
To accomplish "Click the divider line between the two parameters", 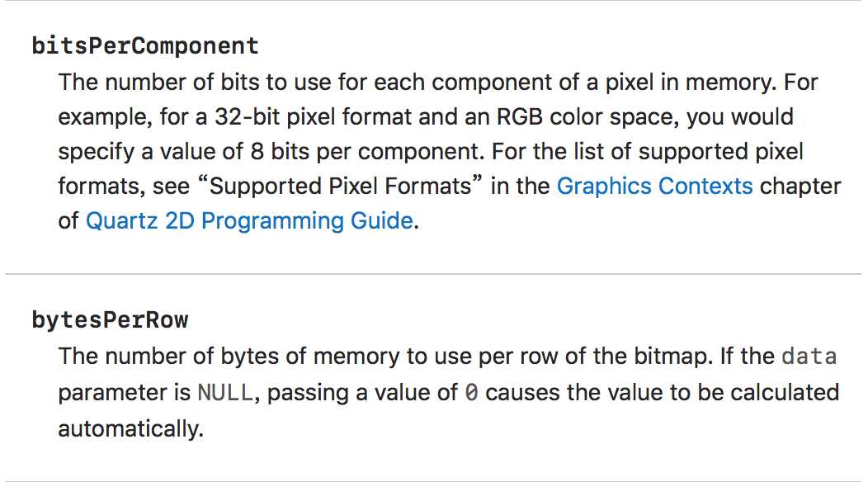I will click(433, 274).
